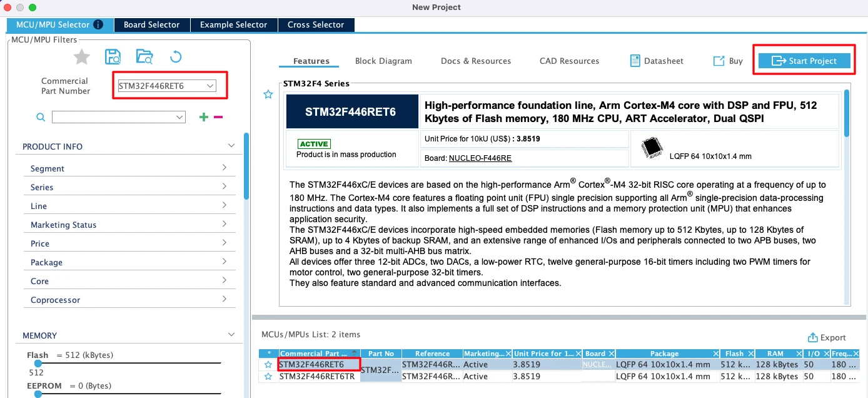Open the CAD Resources tab
This screenshot has width=868, height=398.
(569, 61)
